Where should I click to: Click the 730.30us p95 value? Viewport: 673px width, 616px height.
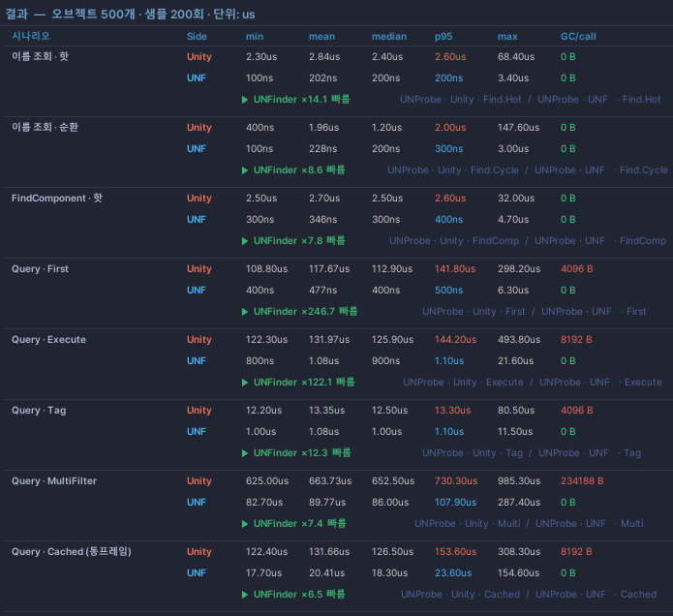[x=456, y=481]
